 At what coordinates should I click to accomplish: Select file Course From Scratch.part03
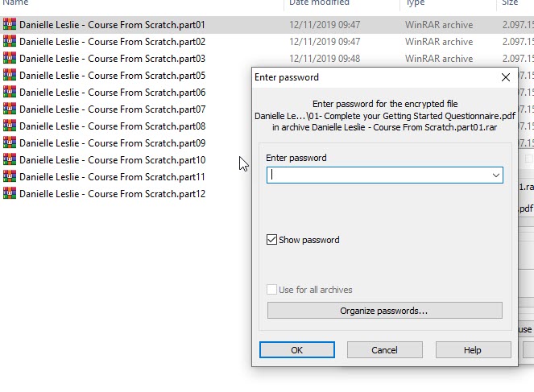click(x=113, y=59)
